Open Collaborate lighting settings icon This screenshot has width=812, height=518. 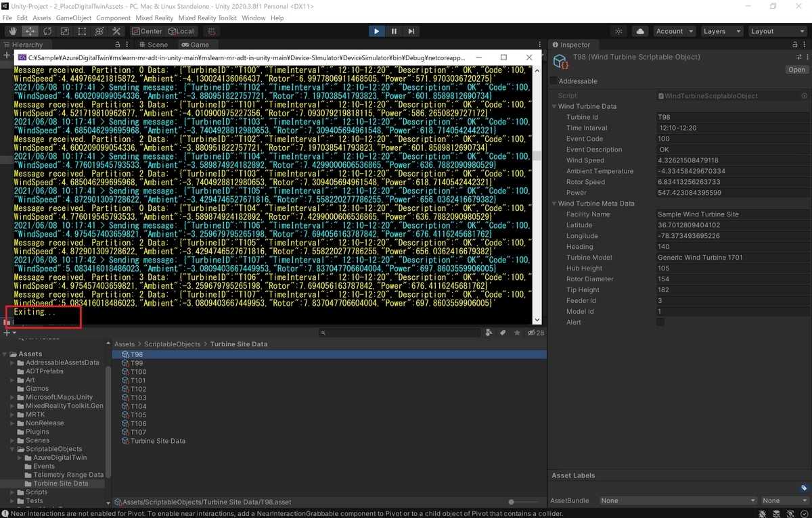click(618, 31)
